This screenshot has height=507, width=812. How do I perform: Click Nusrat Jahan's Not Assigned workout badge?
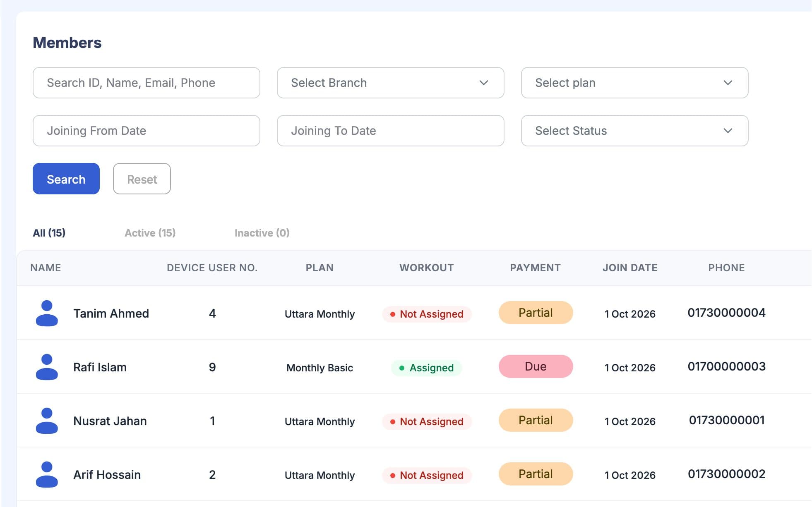point(427,421)
